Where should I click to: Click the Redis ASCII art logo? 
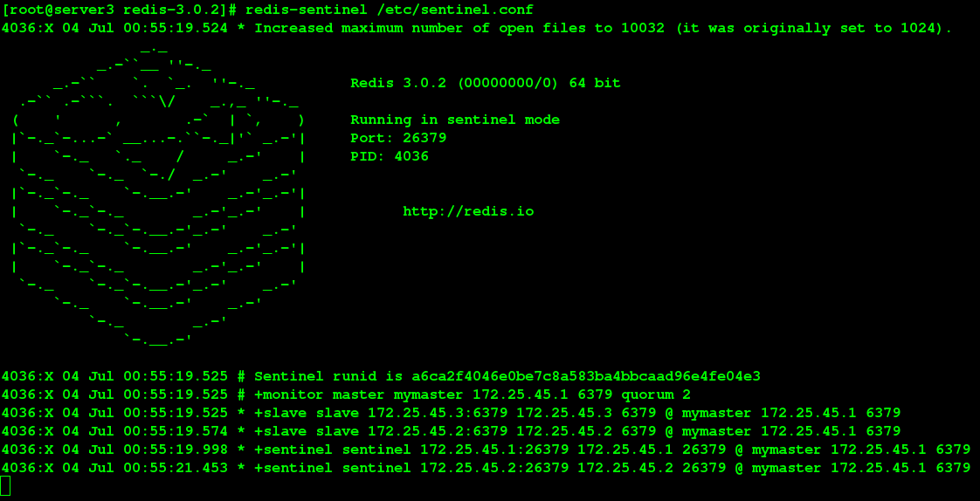(159, 194)
